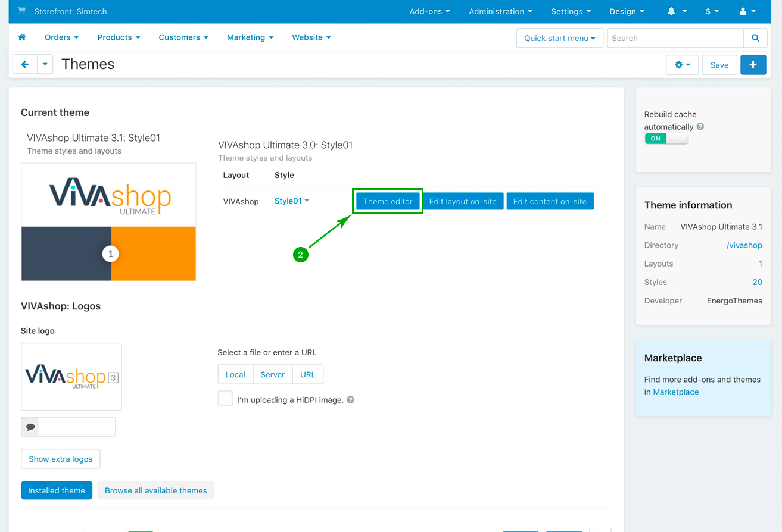Click Show extra logos button

[x=61, y=459]
